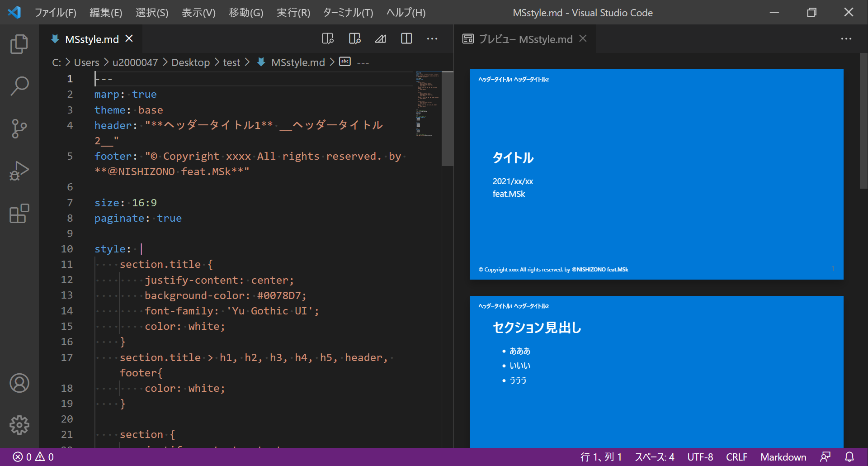Open the CRLF end-of-line picker
The width and height of the screenshot is (868, 466).
pyautogui.click(x=737, y=457)
